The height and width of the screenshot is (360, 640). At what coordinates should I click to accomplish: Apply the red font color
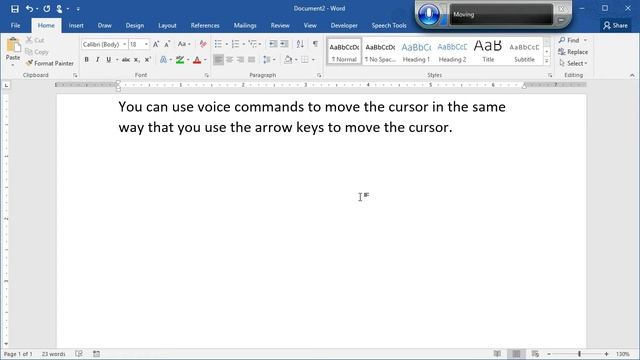[197, 60]
